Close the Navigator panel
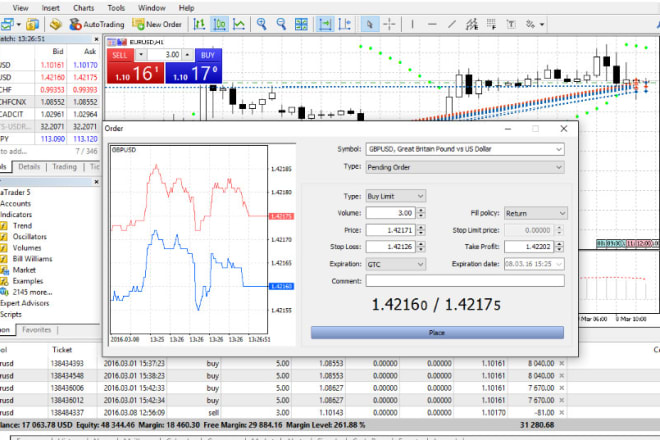This screenshot has width=660, height=440. click(x=96, y=182)
